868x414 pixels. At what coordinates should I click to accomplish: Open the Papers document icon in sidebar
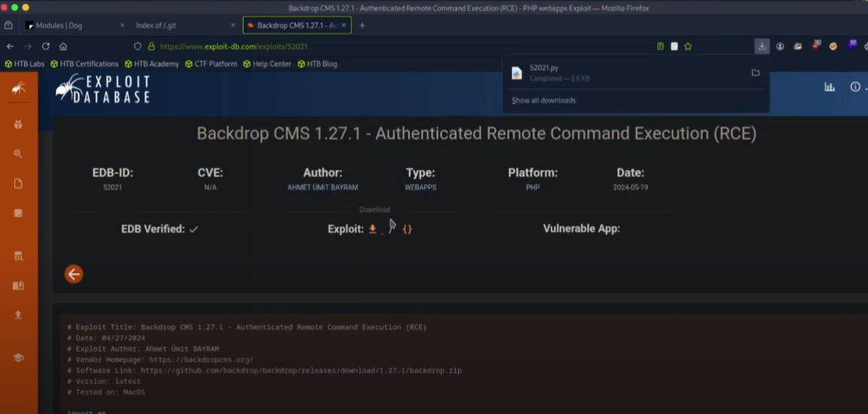coord(19,184)
